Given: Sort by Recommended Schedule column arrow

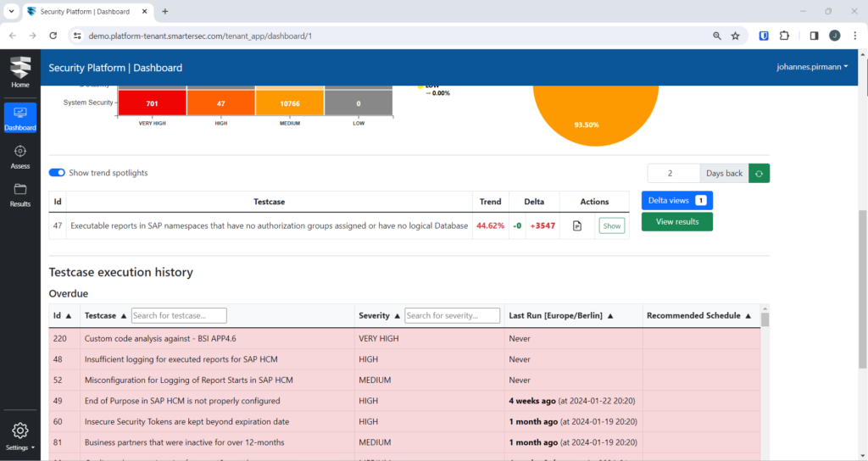Looking at the screenshot, I should point(748,316).
